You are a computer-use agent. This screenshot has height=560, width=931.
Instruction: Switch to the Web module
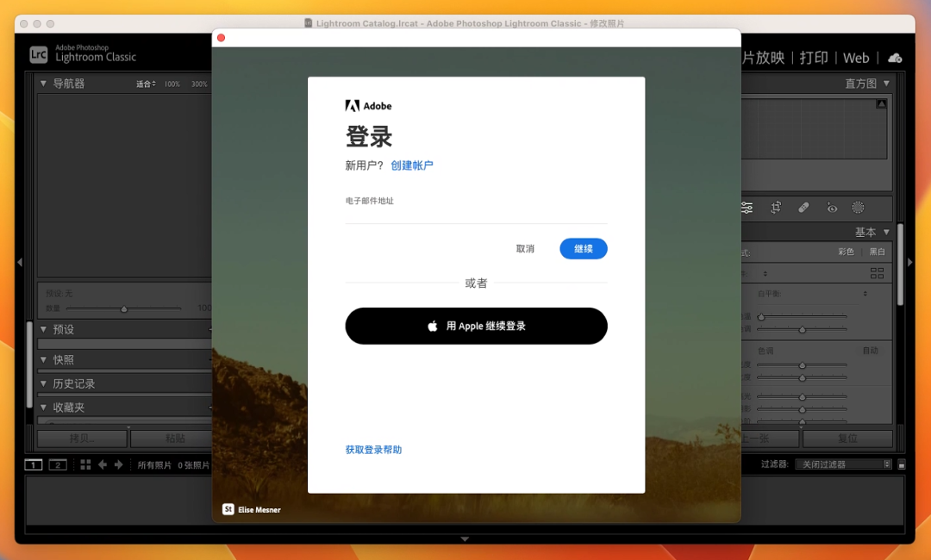click(856, 58)
